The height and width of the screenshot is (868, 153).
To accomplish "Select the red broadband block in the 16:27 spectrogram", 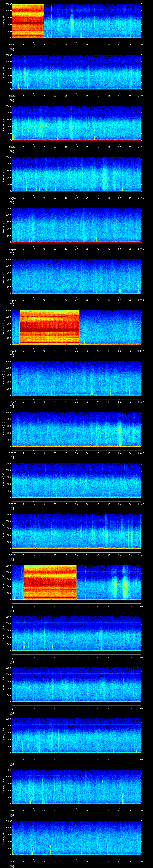I will coord(49,327).
